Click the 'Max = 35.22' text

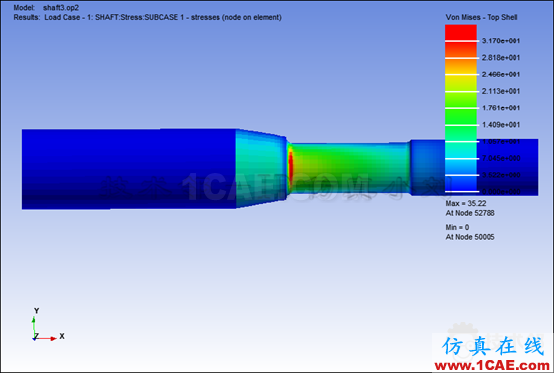point(466,203)
